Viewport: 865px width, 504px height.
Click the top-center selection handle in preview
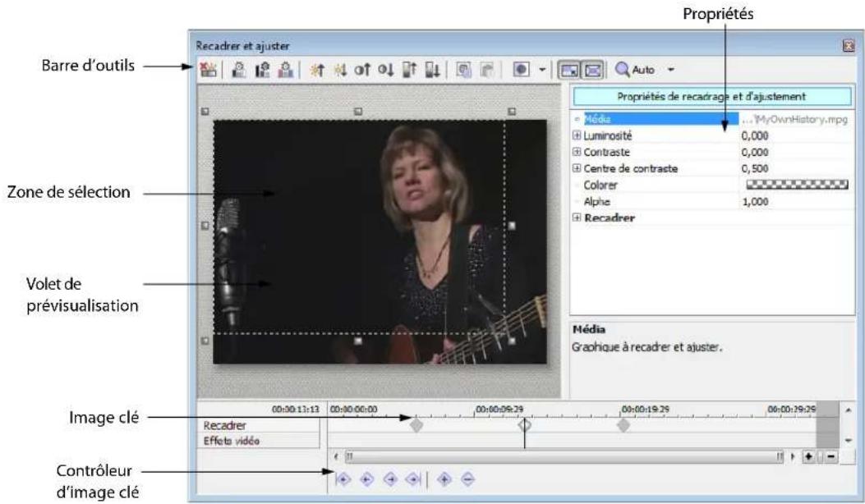click(x=358, y=112)
